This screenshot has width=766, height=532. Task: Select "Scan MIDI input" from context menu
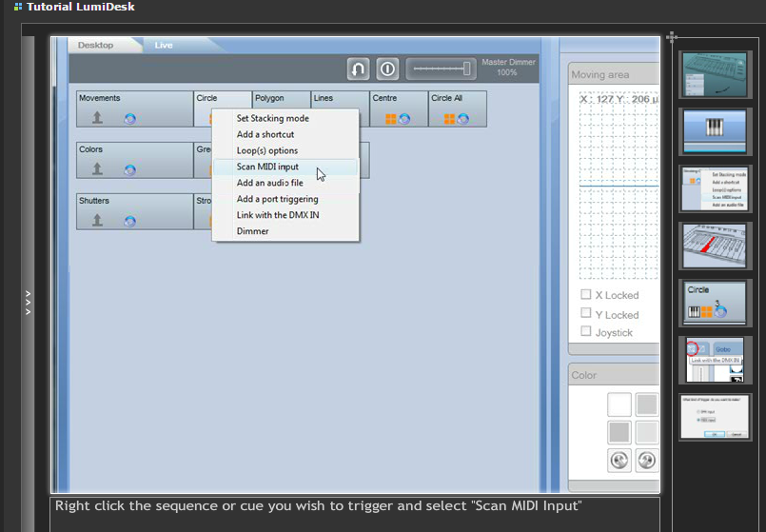[267, 167]
